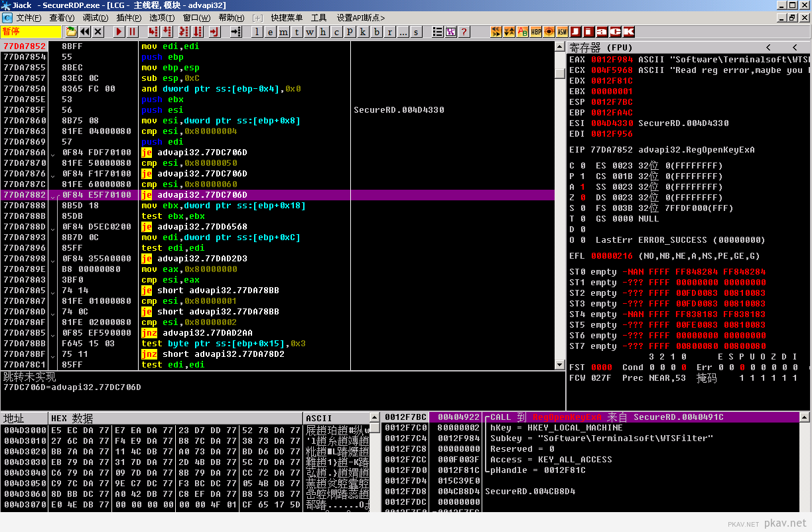Screen dimensions: 812x532
Task: Click the [+] menu bar item
Action: (257, 18)
